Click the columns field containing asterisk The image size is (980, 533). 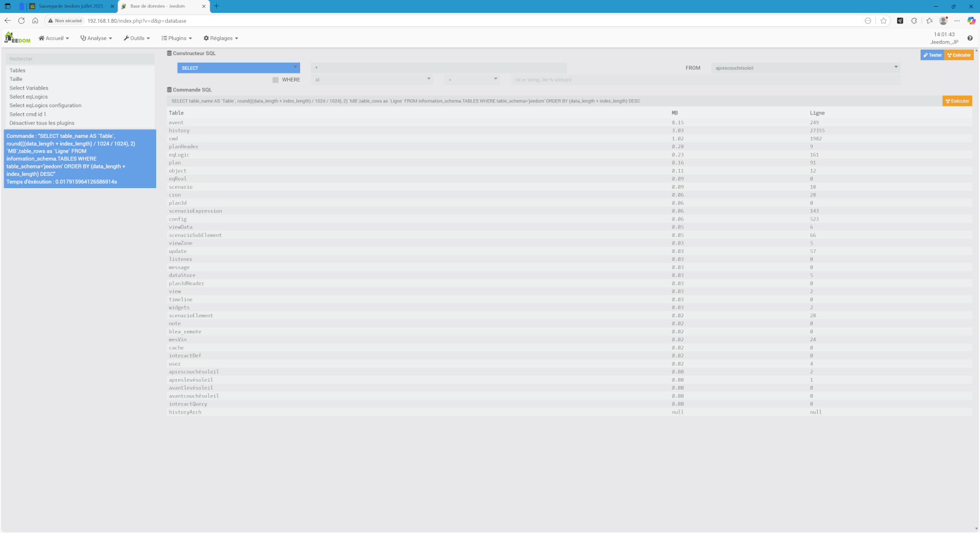(439, 68)
